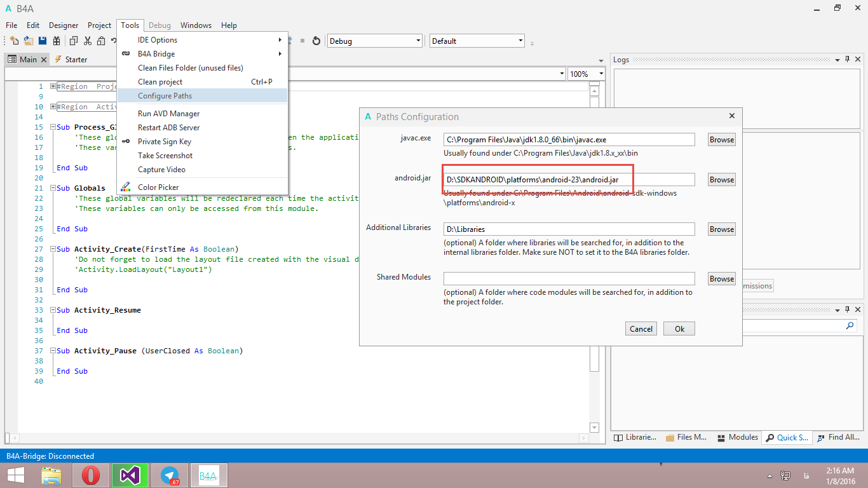Click the Cut scissors icon
Viewport: 868px width, 488px height.
coord(87,41)
